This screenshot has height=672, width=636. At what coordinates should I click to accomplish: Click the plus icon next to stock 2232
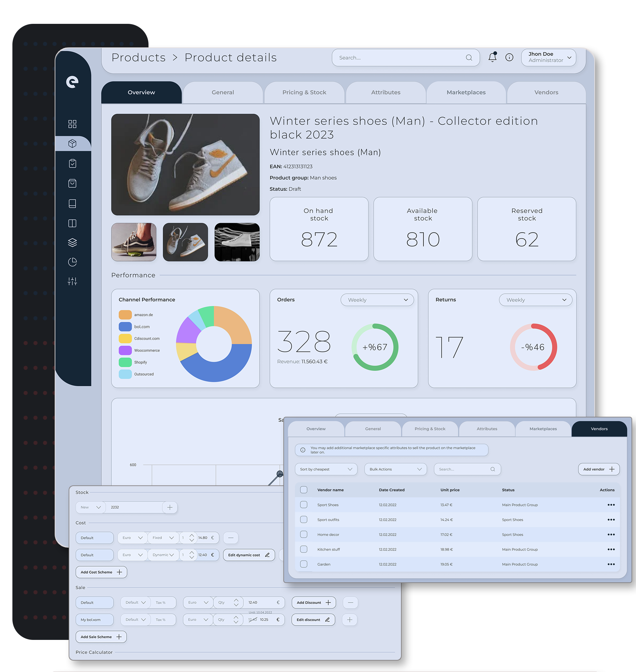tap(170, 507)
